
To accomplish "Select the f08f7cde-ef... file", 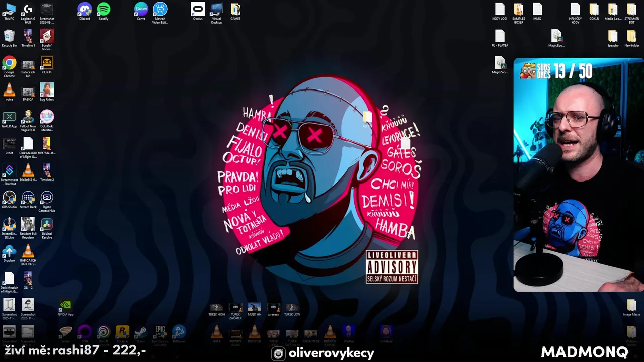I will 47,146.
